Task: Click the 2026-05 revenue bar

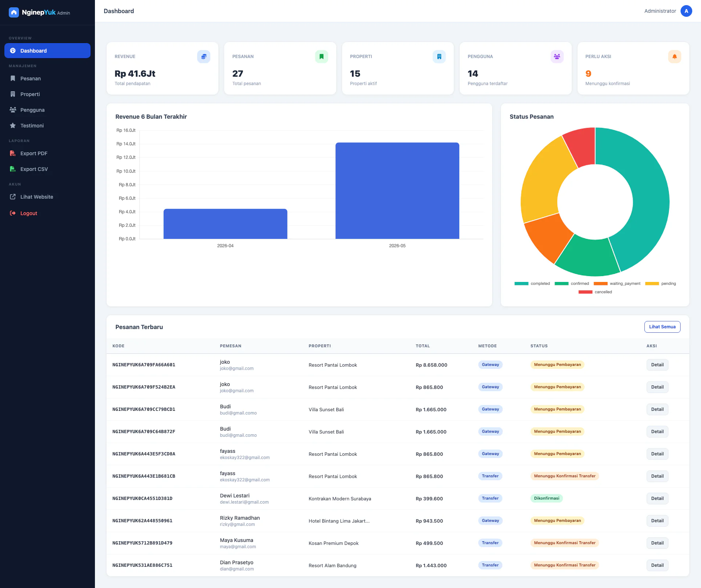Action: [x=397, y=191]
